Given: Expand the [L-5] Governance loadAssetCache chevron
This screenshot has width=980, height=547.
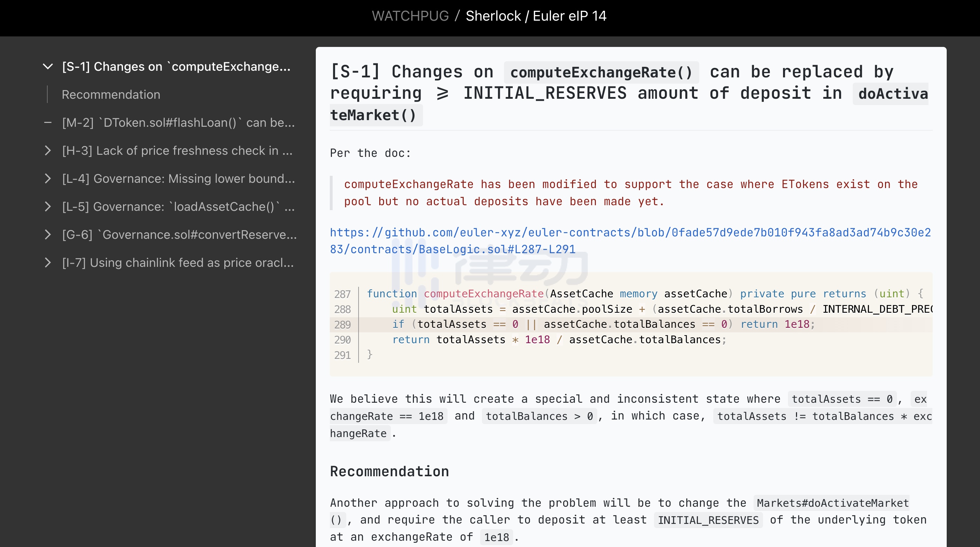Looking at the screenshot, I should (48, 206).
